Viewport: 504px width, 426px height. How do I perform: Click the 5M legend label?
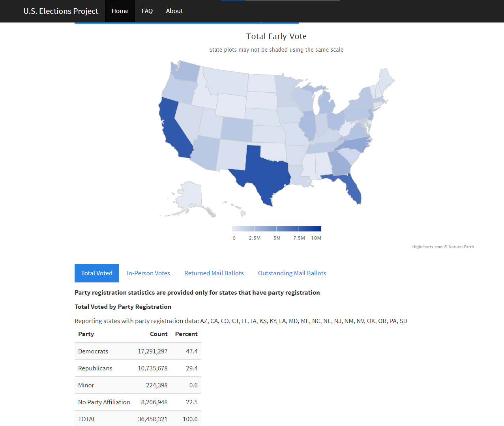[x=277, y=238]
